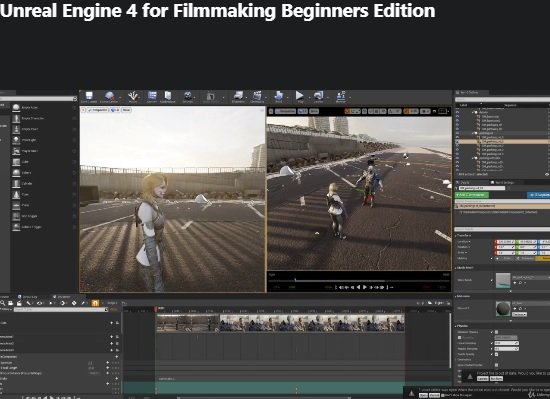Click the Cinematics clapperboard toolbar icon
The height and width of the screenshot is (399, 550).
pyautogui.click(x=257, y=96)
